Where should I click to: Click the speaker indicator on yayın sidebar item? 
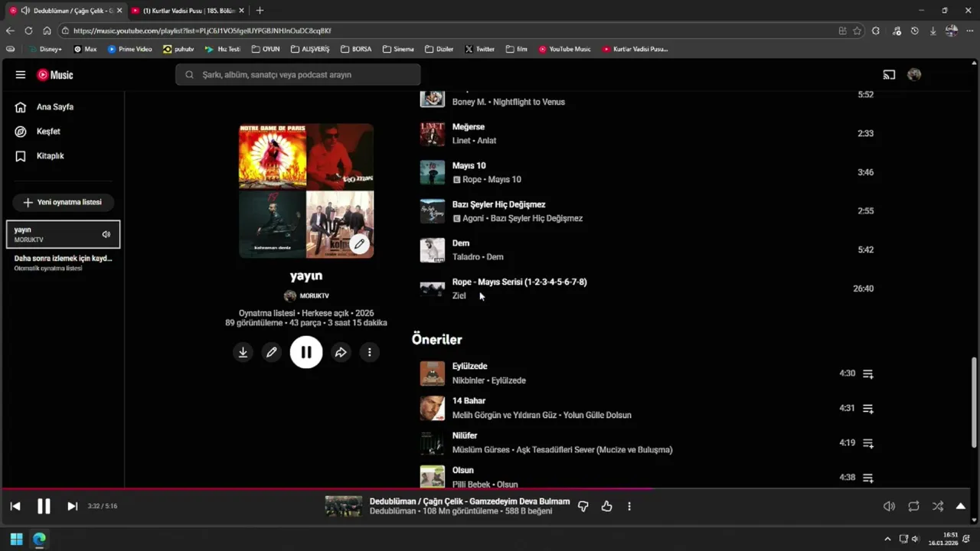(x=106, y=234)
